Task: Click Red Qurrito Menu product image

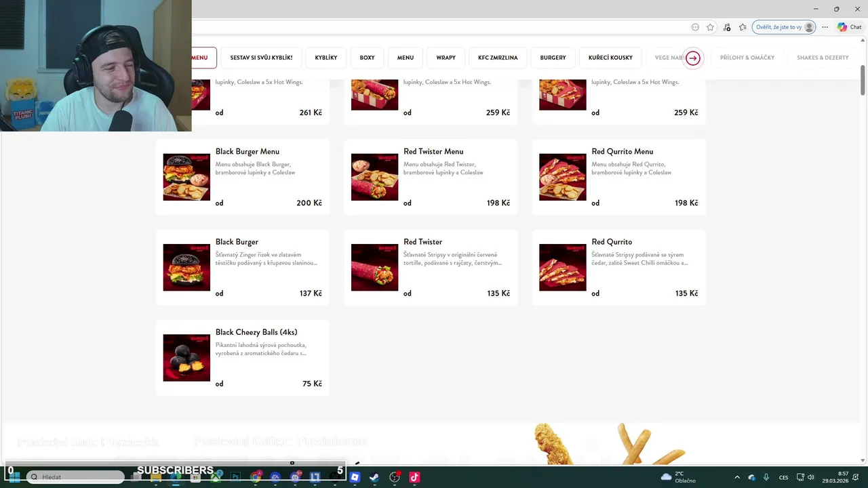Action: 562,177
